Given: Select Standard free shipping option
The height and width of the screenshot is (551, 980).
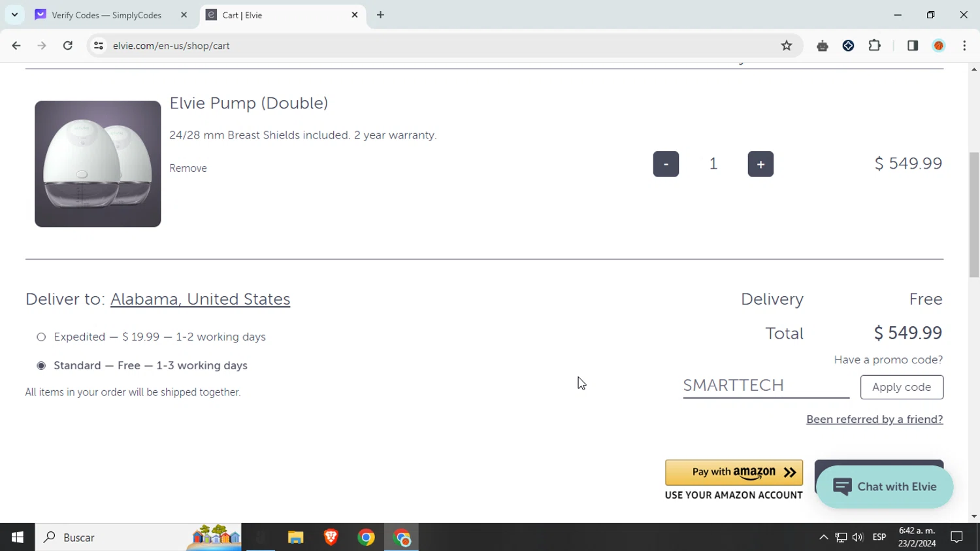Looking at the screenshot, I should [41, 366].
